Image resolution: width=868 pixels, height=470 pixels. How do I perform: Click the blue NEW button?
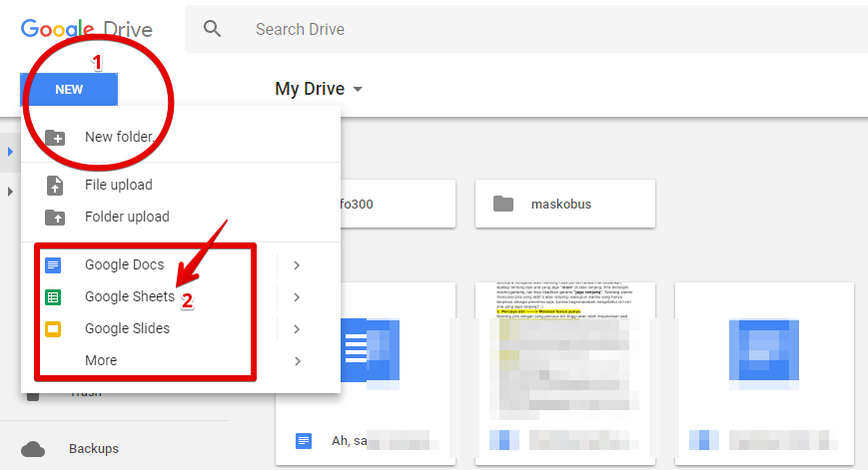[x=69, y=89]
